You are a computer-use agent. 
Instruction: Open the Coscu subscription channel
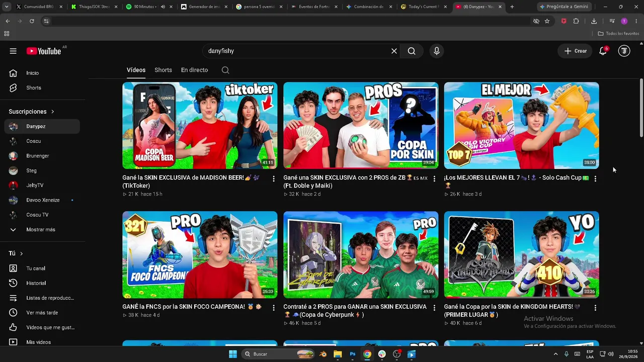[34, 141]
